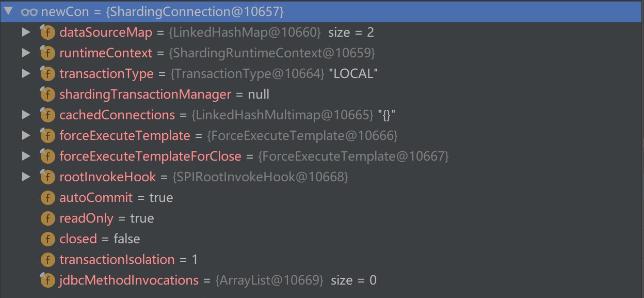Select the autoCommit = true variable
Viewport: 644px width, 298px height.
click(x=116, y=198)
